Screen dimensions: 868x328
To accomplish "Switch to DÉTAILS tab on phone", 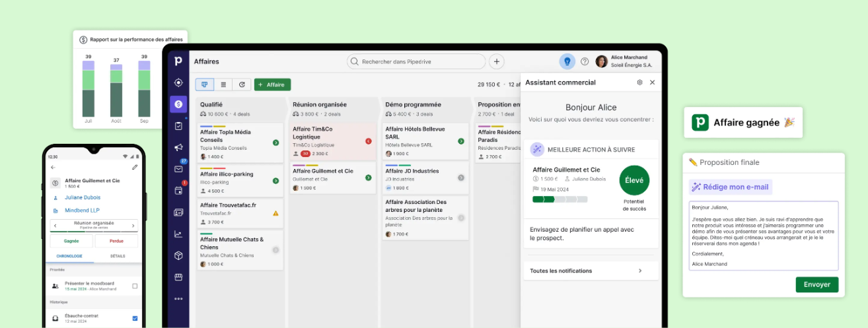I will click(x=118, y=256).
